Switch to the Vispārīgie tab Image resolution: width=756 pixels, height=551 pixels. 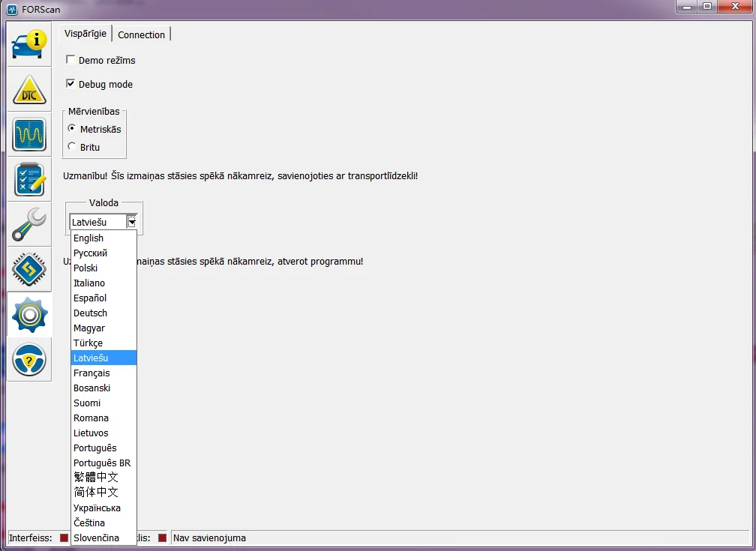tap(85, 33)
